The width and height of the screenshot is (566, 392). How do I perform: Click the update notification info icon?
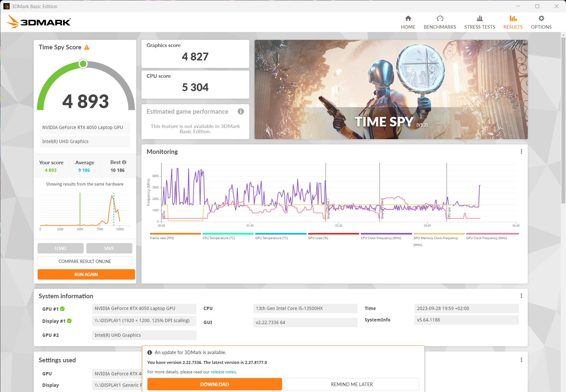[150, 352]
